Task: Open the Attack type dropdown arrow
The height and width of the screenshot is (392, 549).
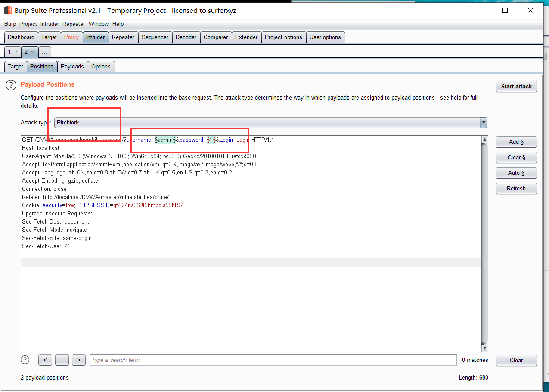Action: tap(484, 122)
